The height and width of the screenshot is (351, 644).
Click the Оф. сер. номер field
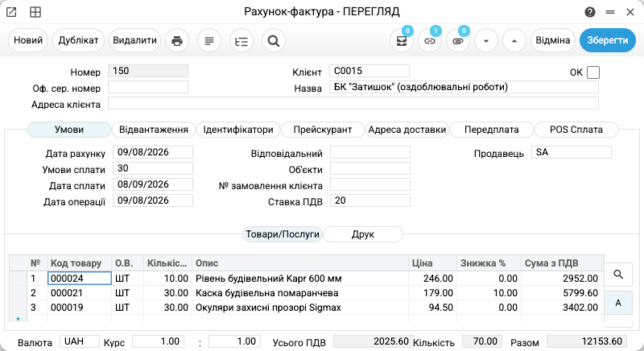tap(148, 87)
